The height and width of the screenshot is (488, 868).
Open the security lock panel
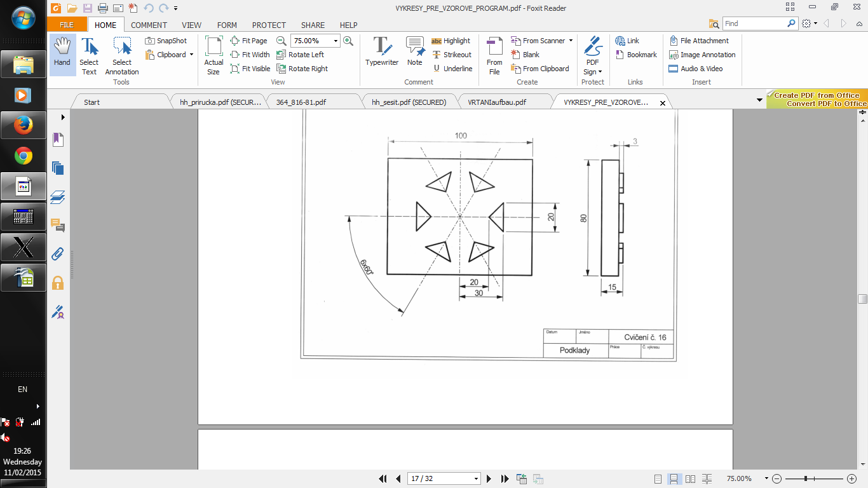click(58, 283)
